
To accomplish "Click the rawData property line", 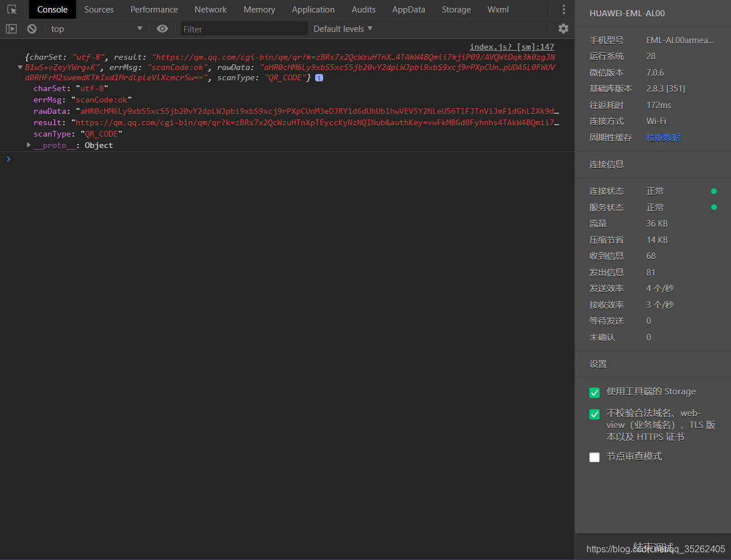I will pyautogui.click(x=296, y=111).
